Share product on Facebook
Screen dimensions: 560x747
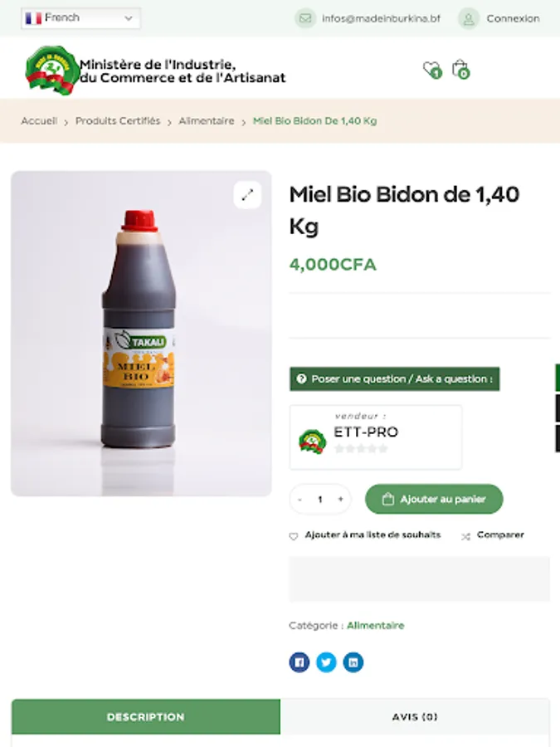[299, 662]
